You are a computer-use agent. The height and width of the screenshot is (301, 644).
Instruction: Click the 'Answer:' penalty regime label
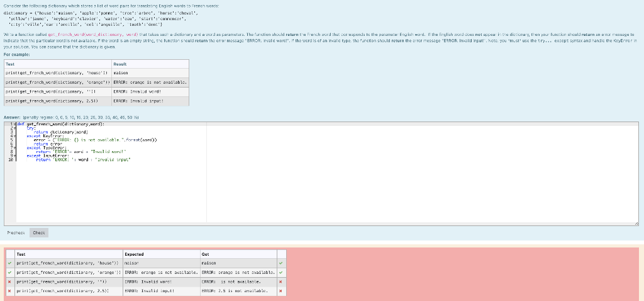(71, 117)
